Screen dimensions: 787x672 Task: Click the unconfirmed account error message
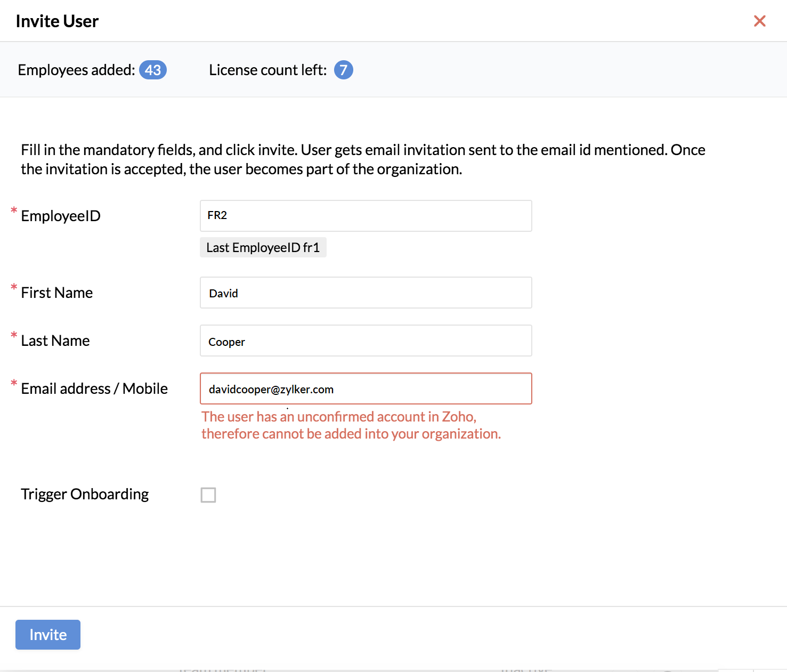[351, 425]
